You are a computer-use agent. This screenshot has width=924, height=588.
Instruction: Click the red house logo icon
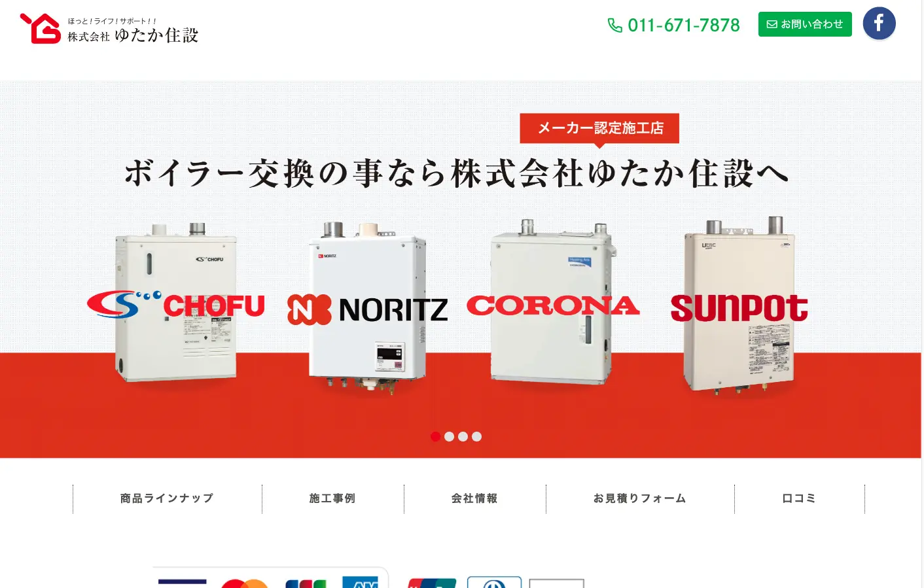[x=41, y=28]
